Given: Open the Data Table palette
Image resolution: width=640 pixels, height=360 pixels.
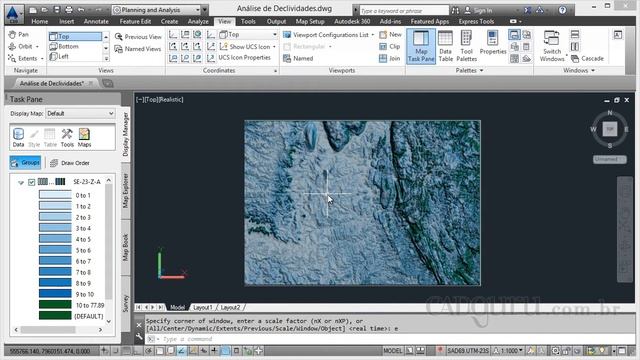Looking at the screenshot, I should coord(445,47).
